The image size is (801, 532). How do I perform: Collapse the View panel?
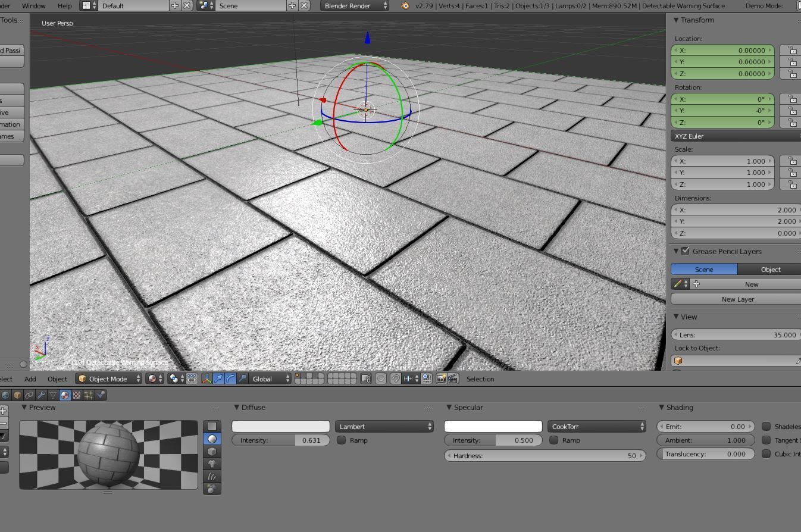coord(676,317)
